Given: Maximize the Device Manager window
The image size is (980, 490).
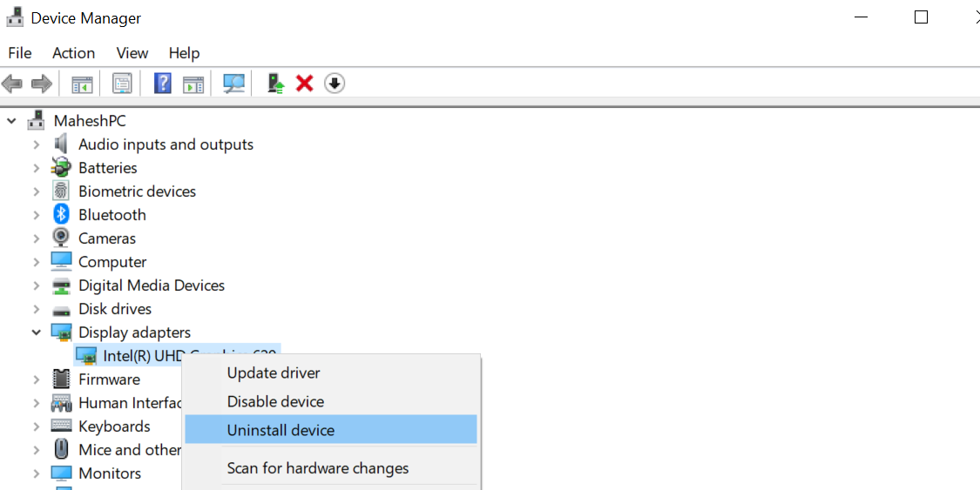Looking at the screenshot, I should [921, 17].
